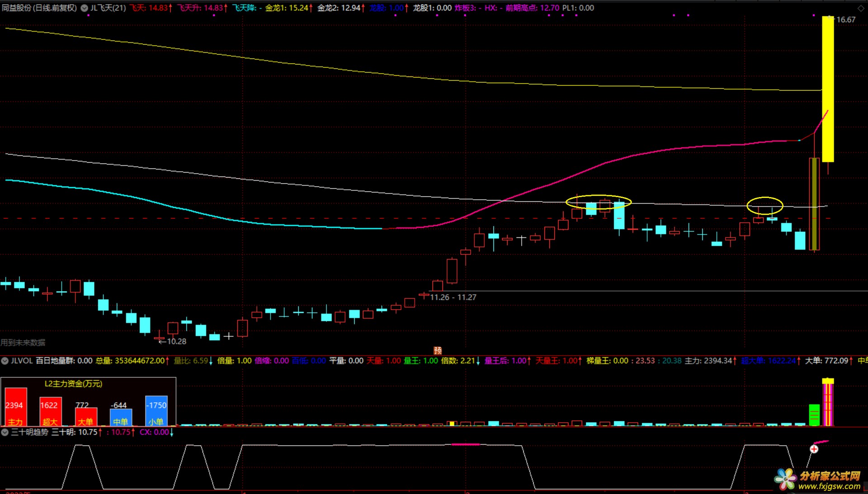Click the 用到未来数据 notice text
The height and width of the screenshot is (494, 868).
[23, 343]
